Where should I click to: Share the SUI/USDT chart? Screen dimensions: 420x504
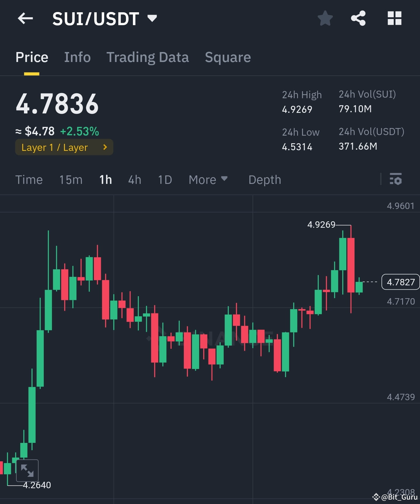tap(358, 18)
